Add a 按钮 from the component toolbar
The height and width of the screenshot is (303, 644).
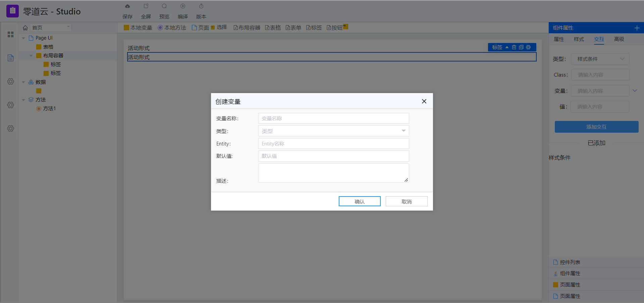click(334, 28)
